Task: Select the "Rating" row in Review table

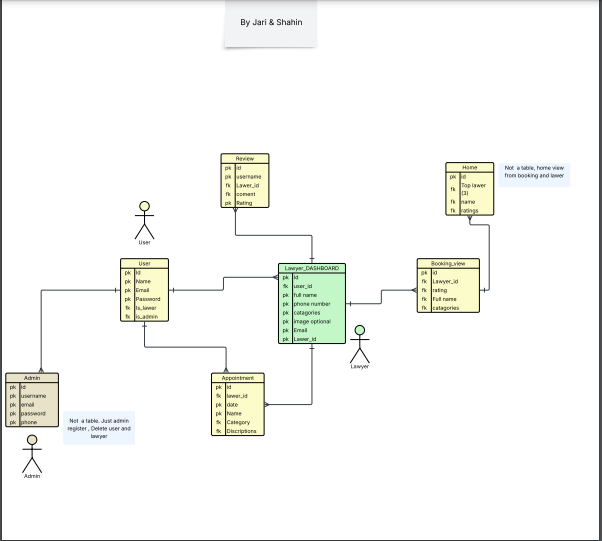Action: [x=245, y=203]
